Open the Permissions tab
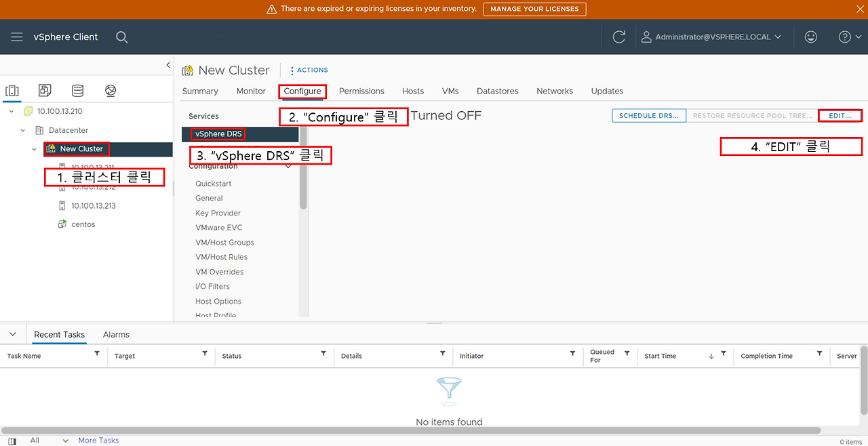This screenshot has width=868, height=446. [x=361, y=91]
